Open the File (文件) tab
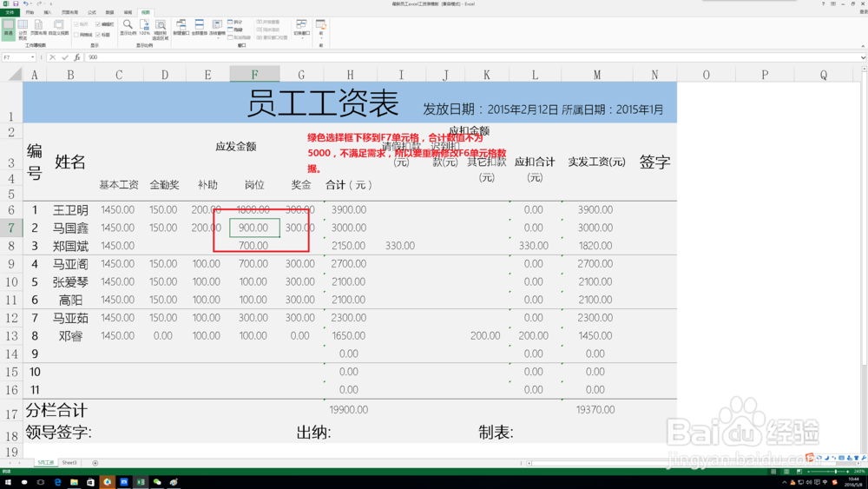 (x=10, y=12)
